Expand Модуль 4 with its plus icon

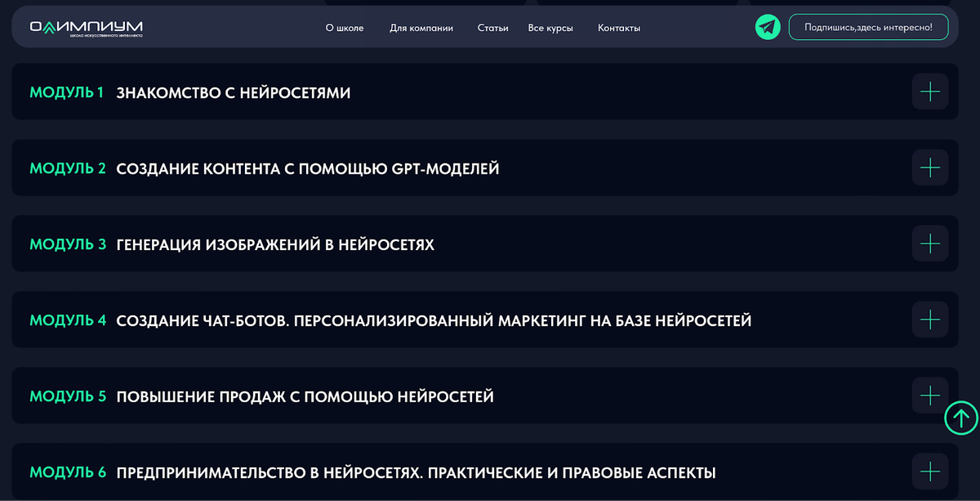[x=929, y=320]
